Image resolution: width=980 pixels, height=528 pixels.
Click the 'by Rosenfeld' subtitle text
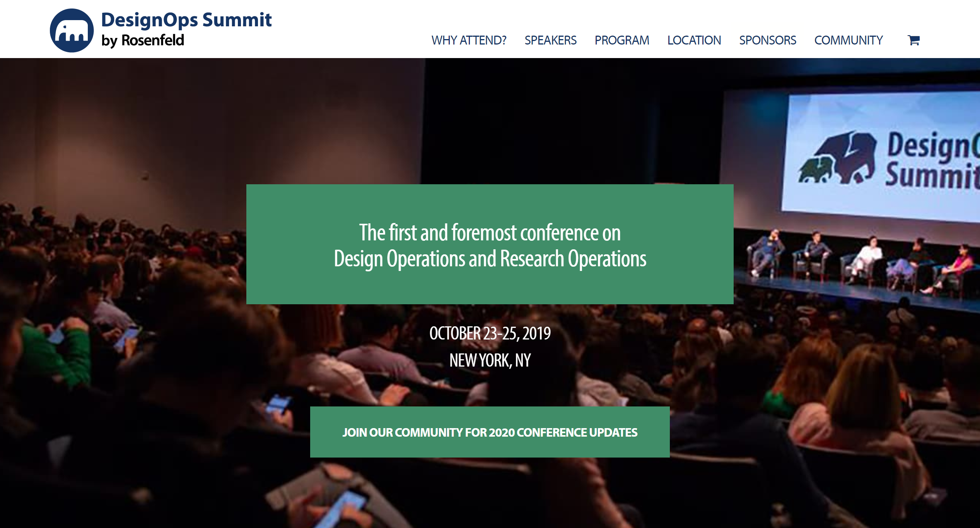[x=142, y=40]
